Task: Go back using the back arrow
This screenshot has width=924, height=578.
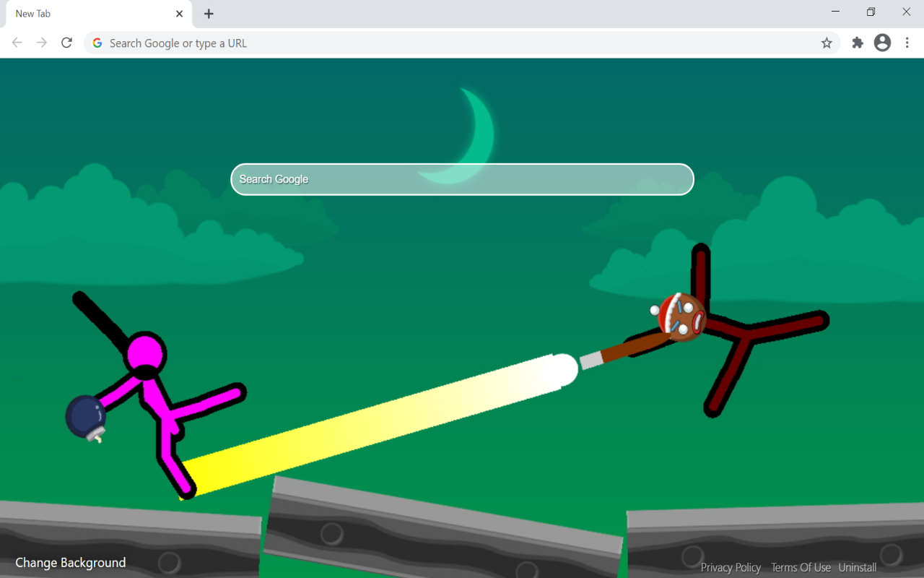Action: [17, 43]
